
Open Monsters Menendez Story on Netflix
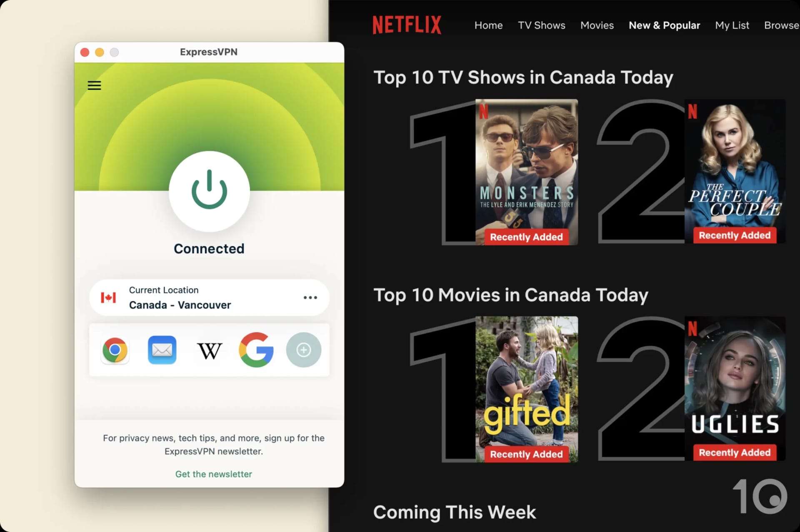[x=526, y=172]
